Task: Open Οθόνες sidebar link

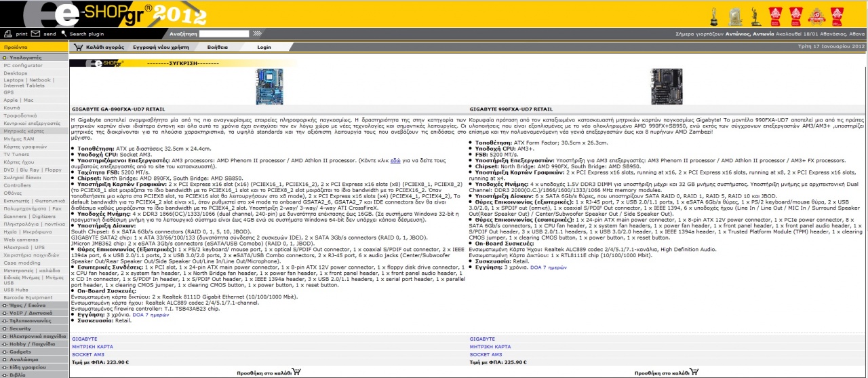Action: tap(13, 193)
